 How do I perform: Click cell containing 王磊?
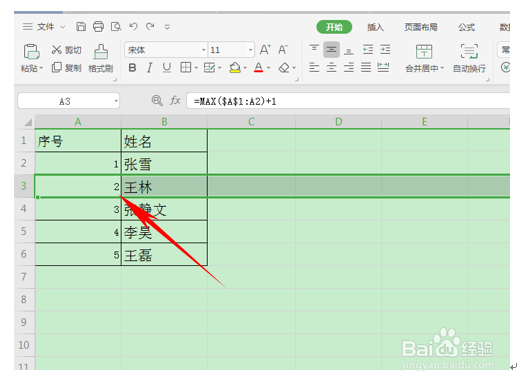(164, 254)
